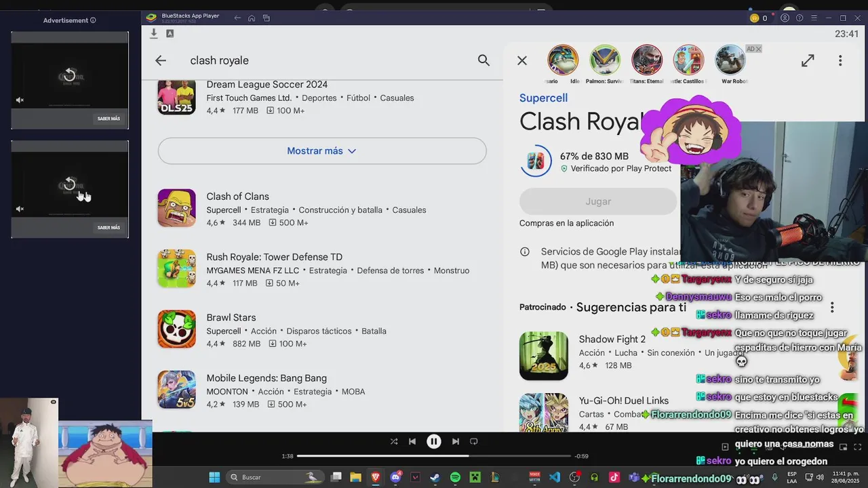Click Brawl Stars title text
The height and width of the screenshot is (488, 868).
pyautogui.click(x=231, y=317)
